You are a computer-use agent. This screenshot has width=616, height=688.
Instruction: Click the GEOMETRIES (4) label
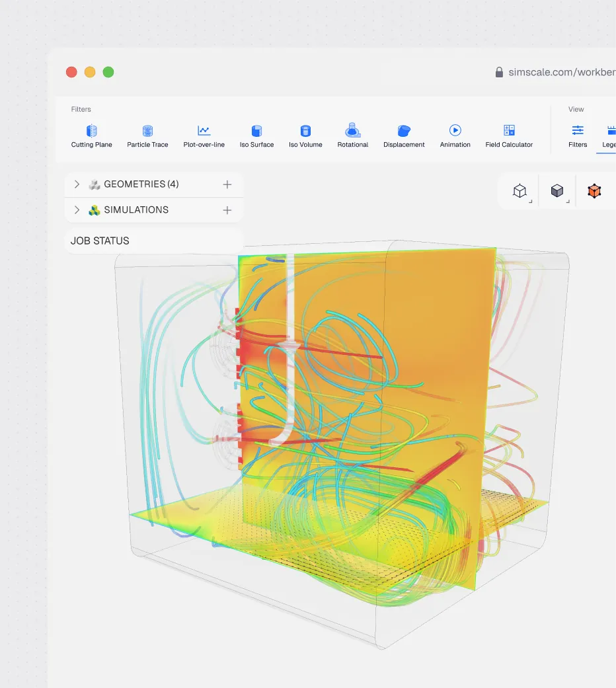[141, 184]
